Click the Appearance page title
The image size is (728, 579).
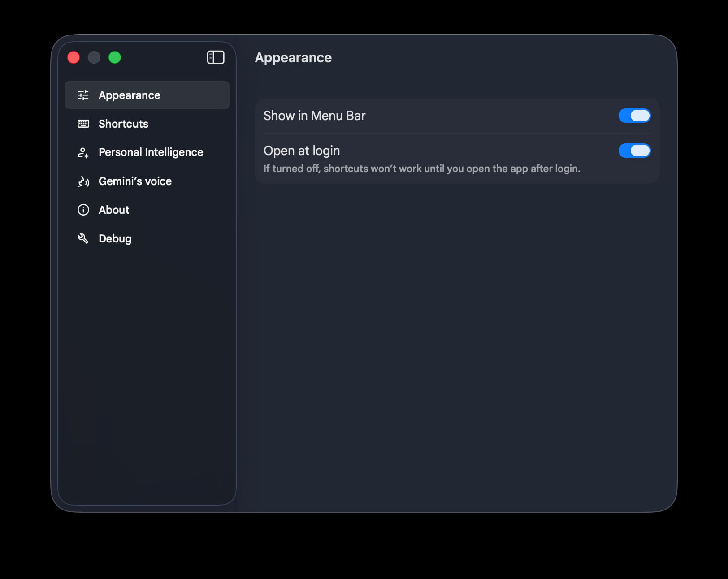(293, 58)
